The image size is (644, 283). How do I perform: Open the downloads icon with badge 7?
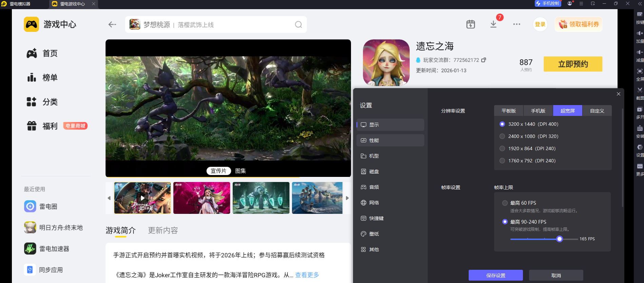pos(493,24)
